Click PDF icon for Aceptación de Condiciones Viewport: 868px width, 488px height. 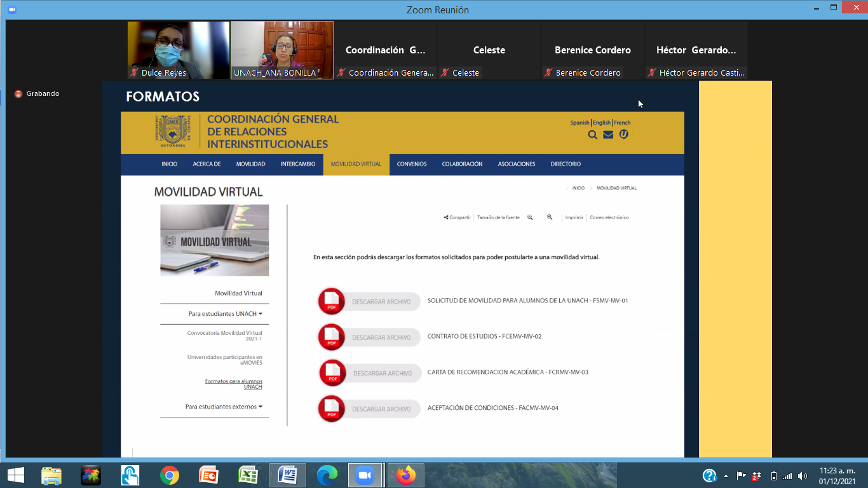[x=332, y=409]
